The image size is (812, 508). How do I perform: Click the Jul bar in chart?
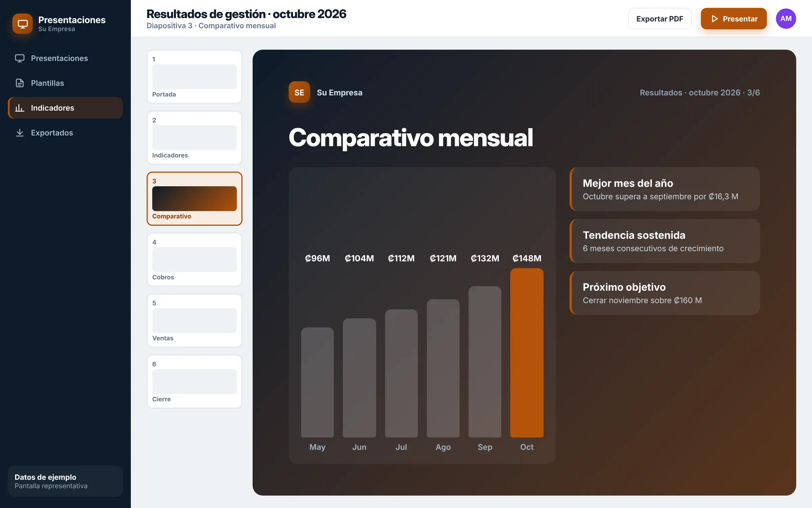click(401, 373)
